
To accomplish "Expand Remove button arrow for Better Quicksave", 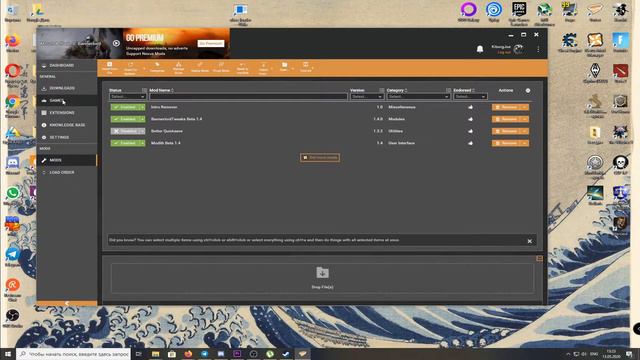I will tap(525, 131).
